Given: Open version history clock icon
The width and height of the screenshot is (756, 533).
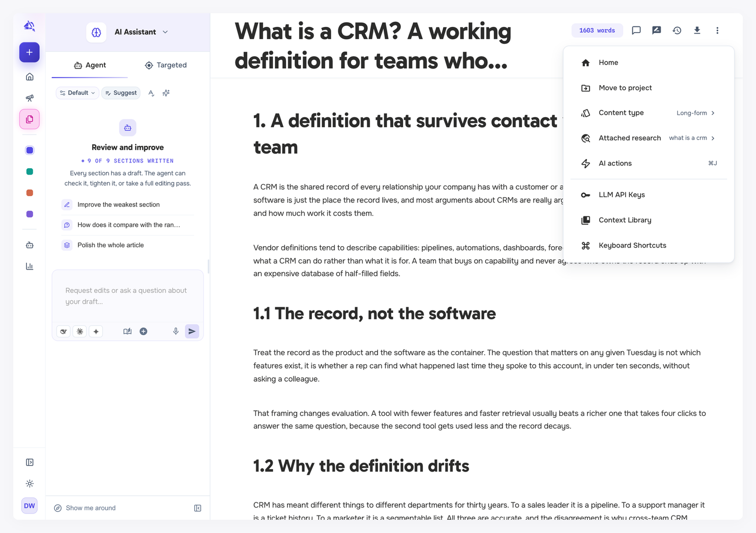Looking at the screenshot, I should [677, 30].
